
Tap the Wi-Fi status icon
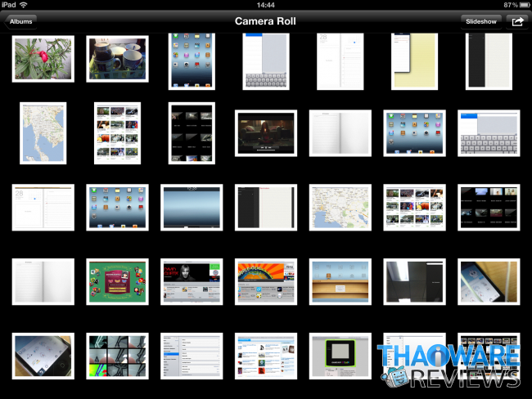pyautogui.click(x=24, y=5)
